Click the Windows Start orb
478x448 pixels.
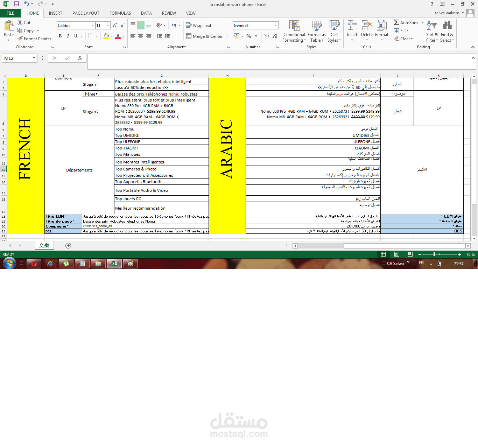click(9, 263)
